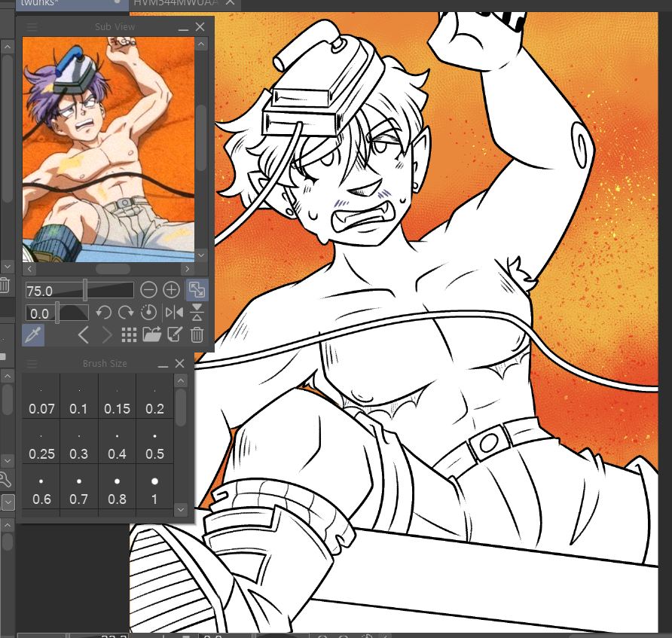Viewport: 672px width, 638px height.
Task: Toggle auto eyedropper in Sub View
Action: [x=33, y=335]
